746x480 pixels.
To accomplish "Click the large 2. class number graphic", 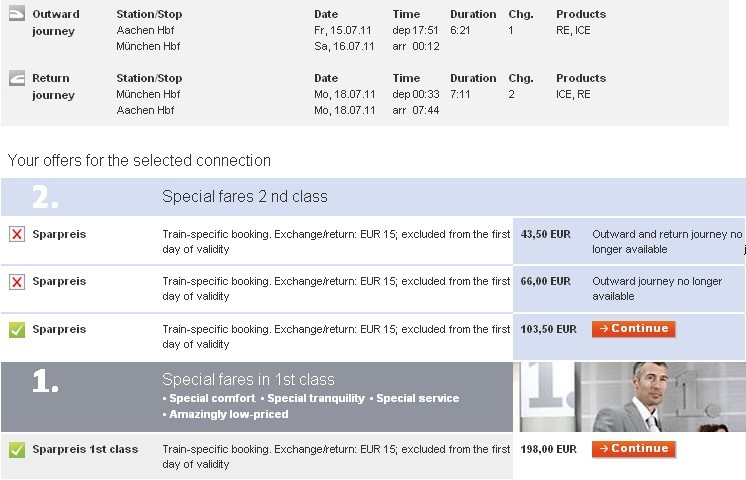I will (x=45, y=196).
